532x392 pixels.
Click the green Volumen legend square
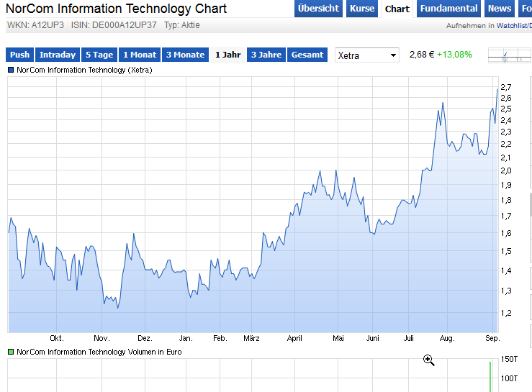pos(11,352)
